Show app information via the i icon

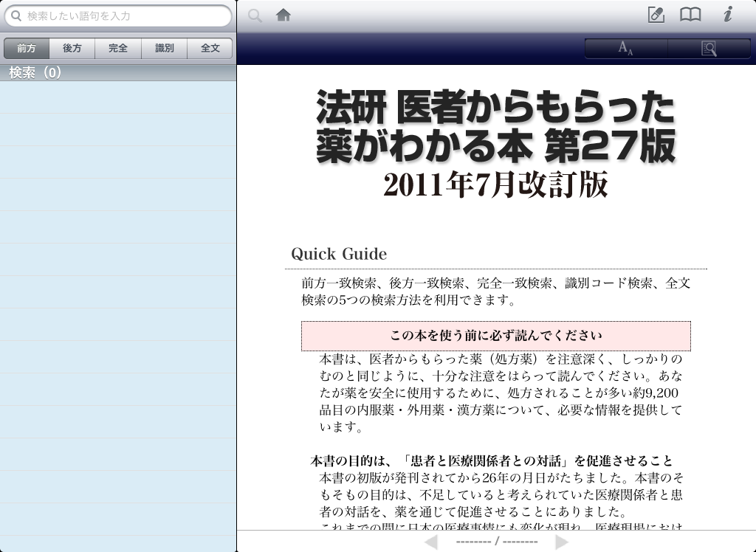coord(727,15)
